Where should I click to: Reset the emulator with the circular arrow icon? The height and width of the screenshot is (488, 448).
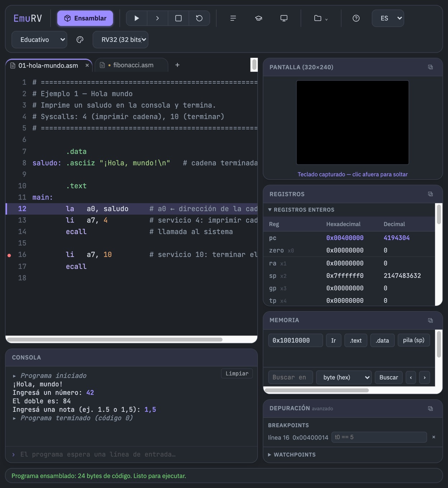point(199,18)
